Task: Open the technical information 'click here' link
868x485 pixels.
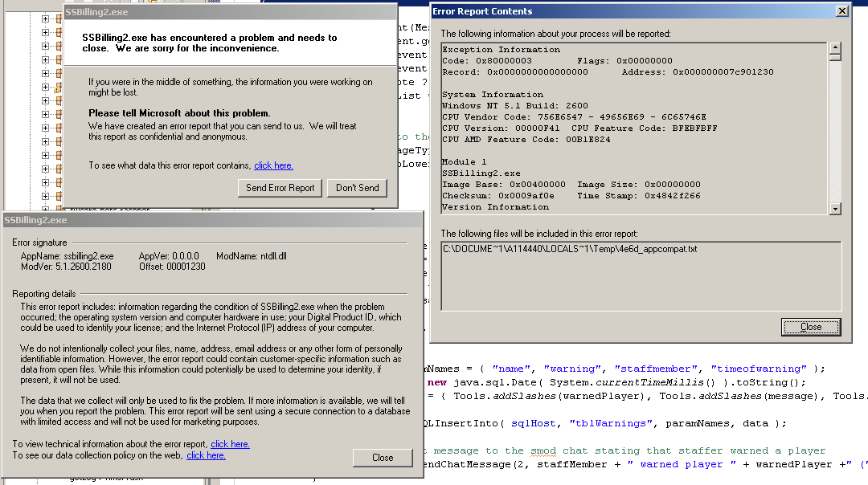Action: 230,444
